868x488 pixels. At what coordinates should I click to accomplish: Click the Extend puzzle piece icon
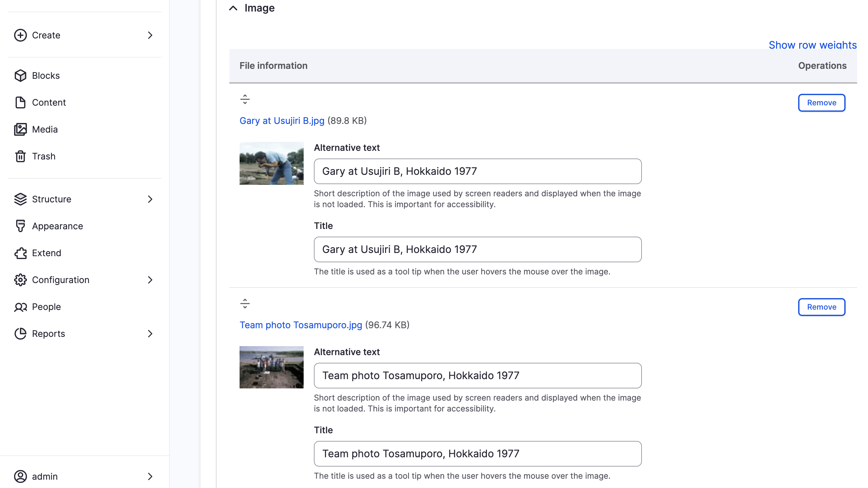click(x=20, y=253)
